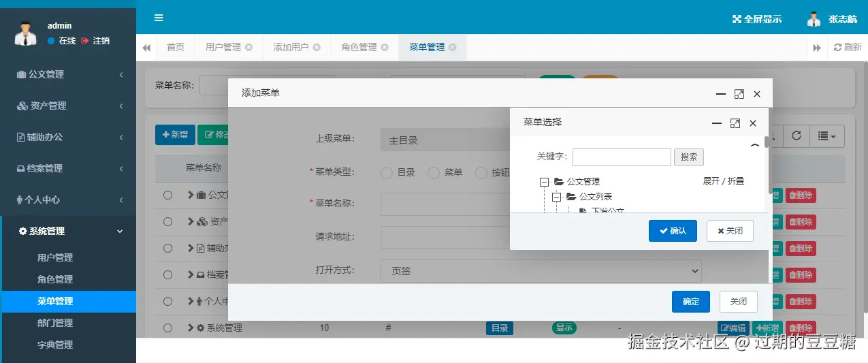The image size is (868, 363).
Task: Collapse the 公文列表 tree node minus box
Action: (x=556, y=197)
